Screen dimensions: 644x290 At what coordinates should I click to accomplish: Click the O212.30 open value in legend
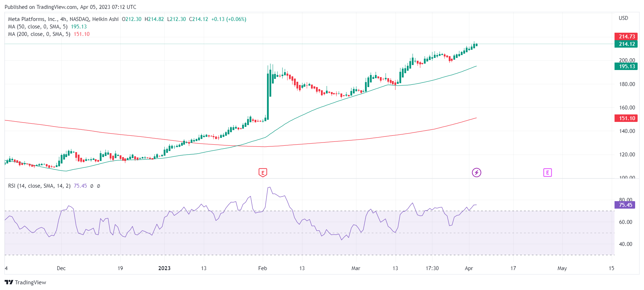[x=131, y=19]
